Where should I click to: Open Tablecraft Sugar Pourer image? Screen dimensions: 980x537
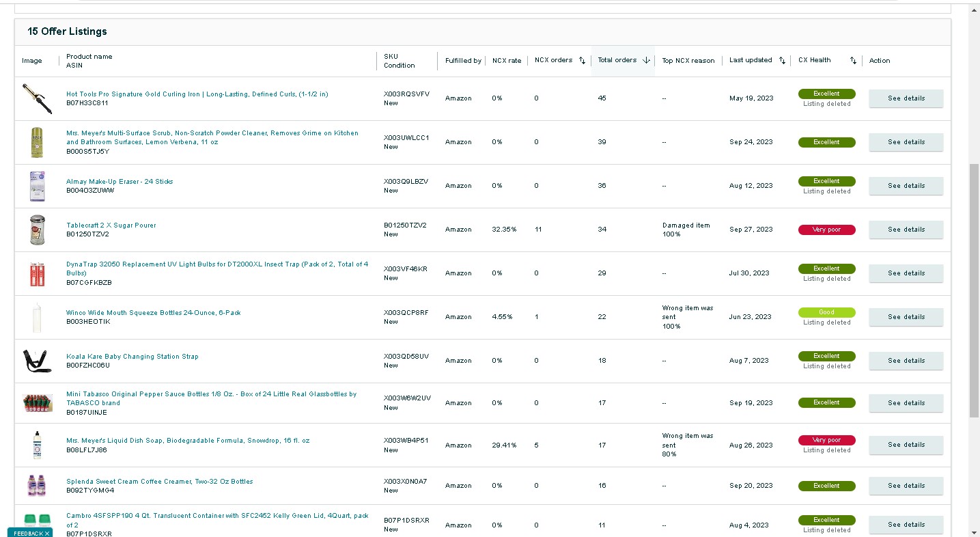[x=37, y=230]
